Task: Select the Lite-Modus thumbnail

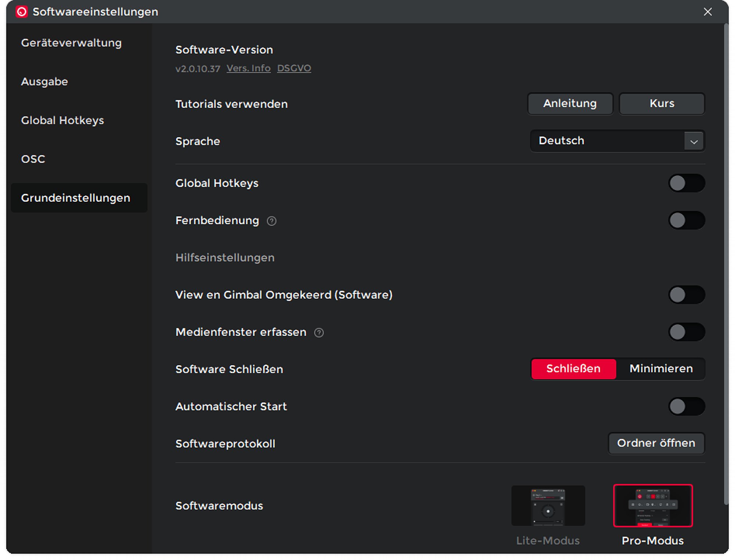Action: (548, 506)
